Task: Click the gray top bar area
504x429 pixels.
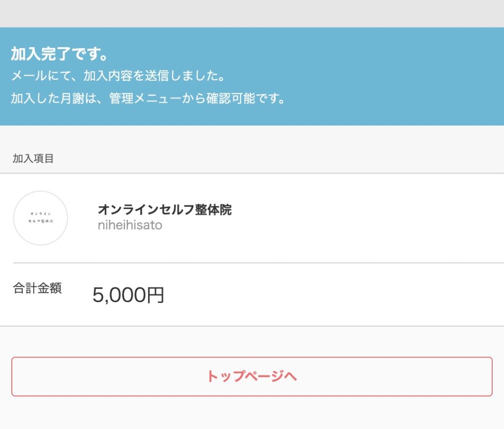Action: pyautogui.click(x=252, y=13)
